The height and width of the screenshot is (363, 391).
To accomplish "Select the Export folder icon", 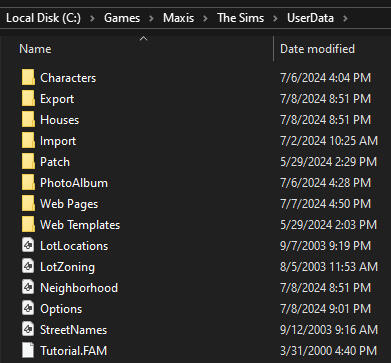I will click(x=28, y=99).
